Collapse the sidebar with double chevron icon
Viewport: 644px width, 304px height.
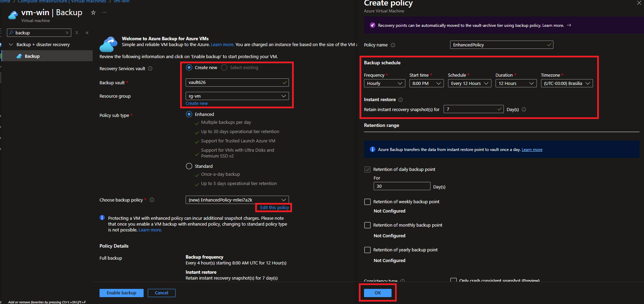click(87, 33)
